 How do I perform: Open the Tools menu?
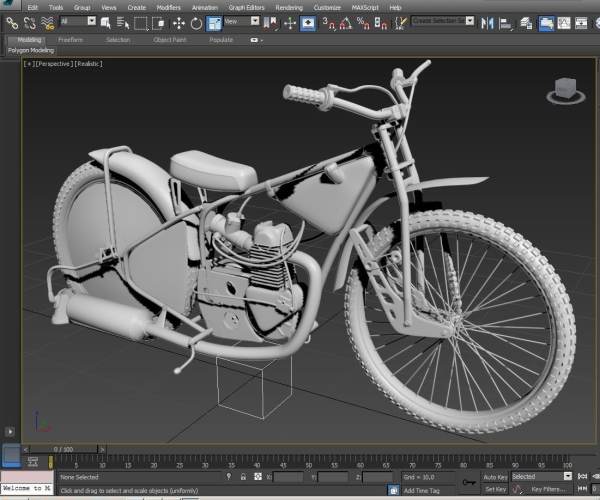(56, 7)
